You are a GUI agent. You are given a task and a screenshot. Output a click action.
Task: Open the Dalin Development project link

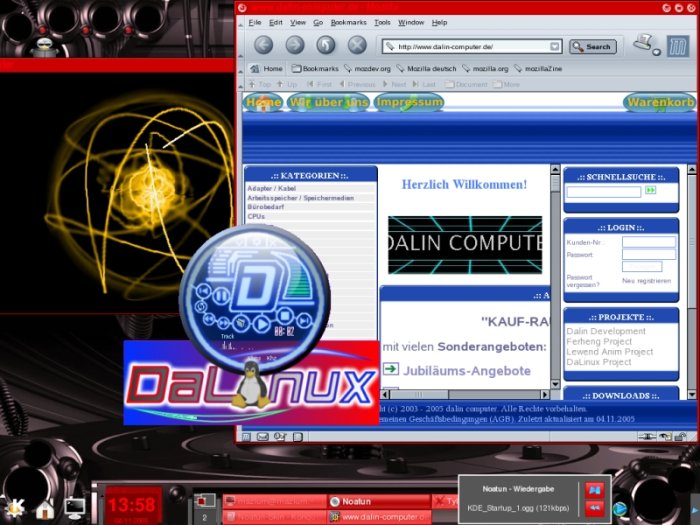click(606, 331)
